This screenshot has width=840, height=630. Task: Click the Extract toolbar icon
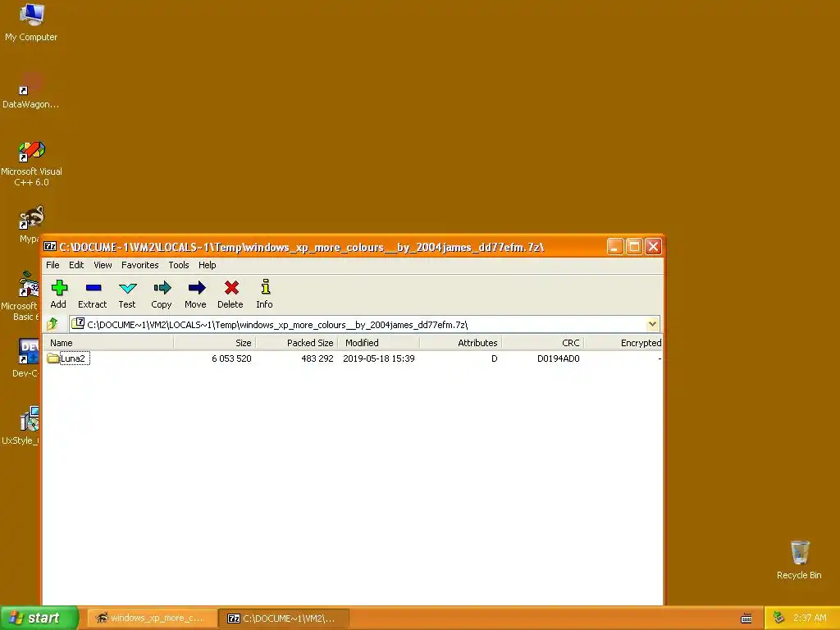[x=94, y=288]
